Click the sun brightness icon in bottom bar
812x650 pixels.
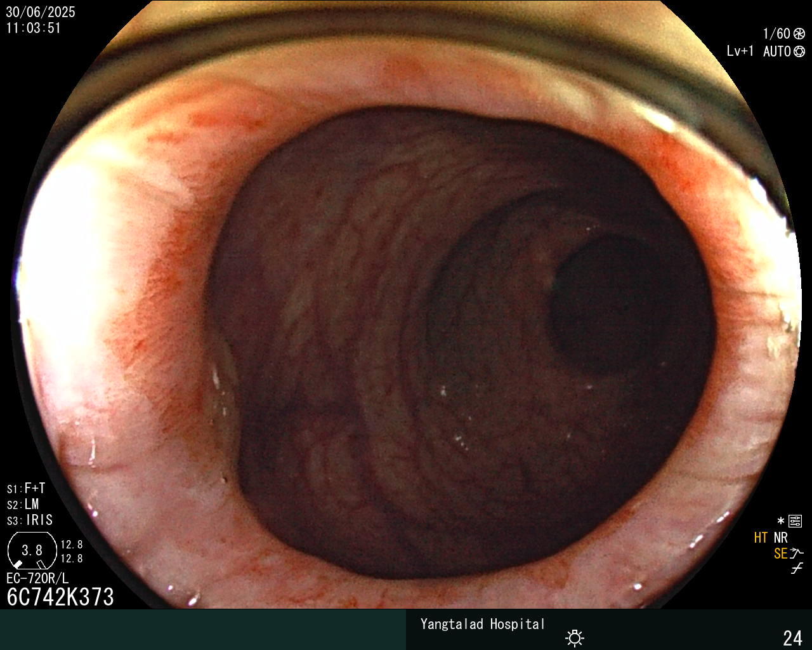click(x=575, y=637)
